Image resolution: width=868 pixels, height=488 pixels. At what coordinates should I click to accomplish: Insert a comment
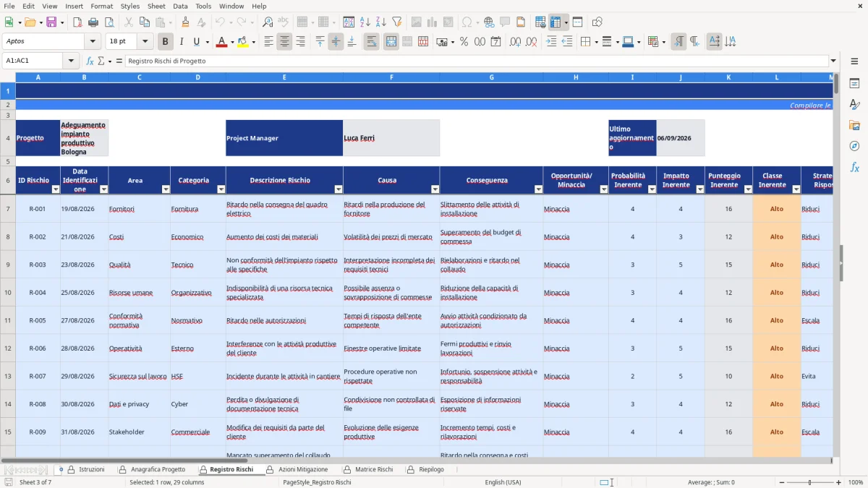click(505, 22)
